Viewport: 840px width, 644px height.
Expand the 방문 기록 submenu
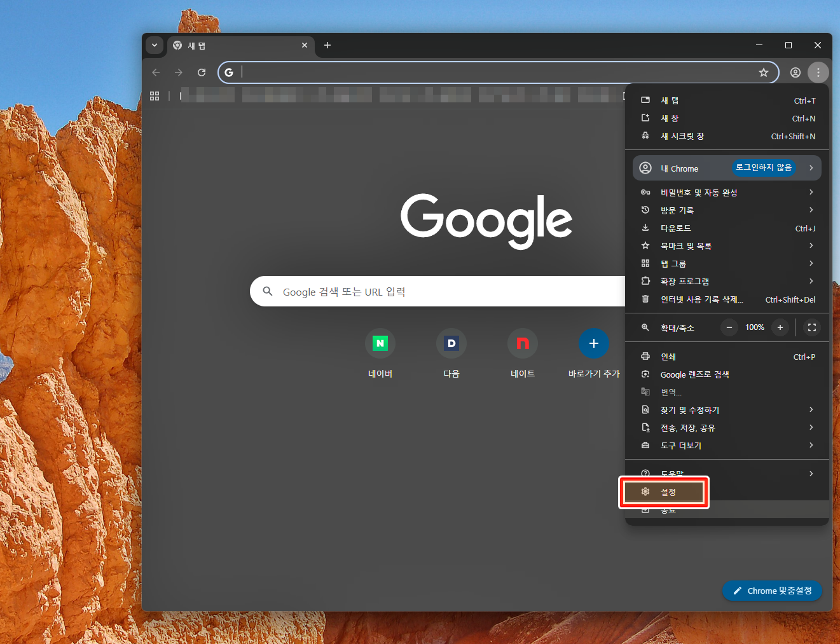point(727,210)
